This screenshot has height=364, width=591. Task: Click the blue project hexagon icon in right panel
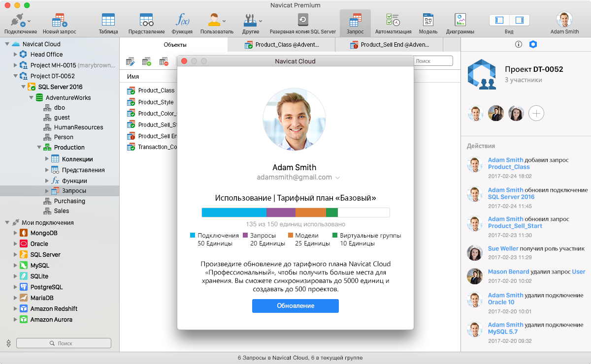533,44
